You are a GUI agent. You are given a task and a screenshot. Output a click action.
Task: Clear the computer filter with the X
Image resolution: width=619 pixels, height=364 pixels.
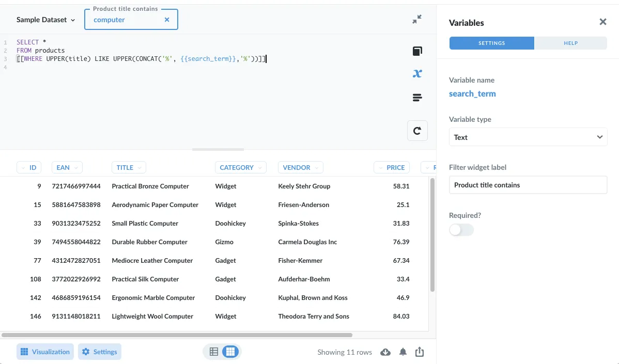coord(167,19)
